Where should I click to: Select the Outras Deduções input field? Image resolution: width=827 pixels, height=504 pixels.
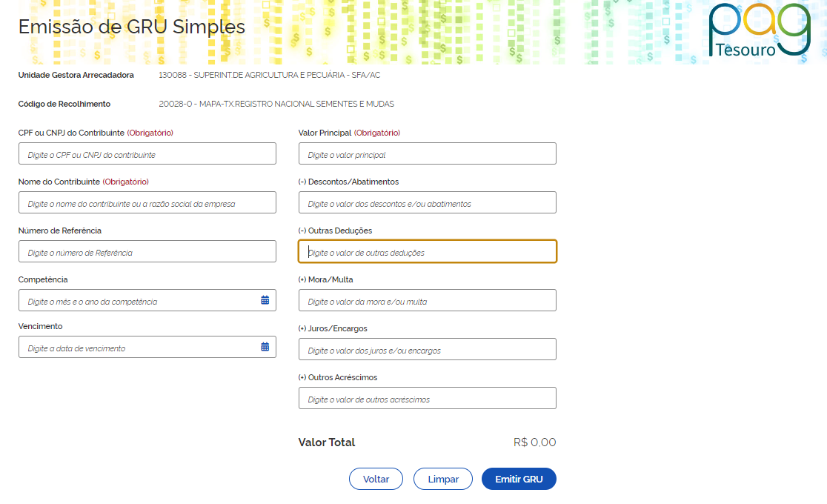pos(427,252)
